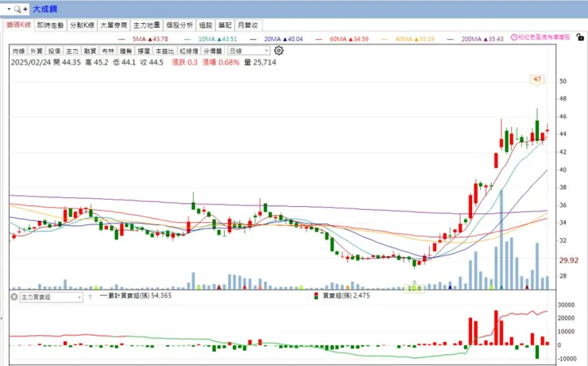Close the 主力買賣超 indicator panel
Screen dimensions: 588x366
(14, 297)
